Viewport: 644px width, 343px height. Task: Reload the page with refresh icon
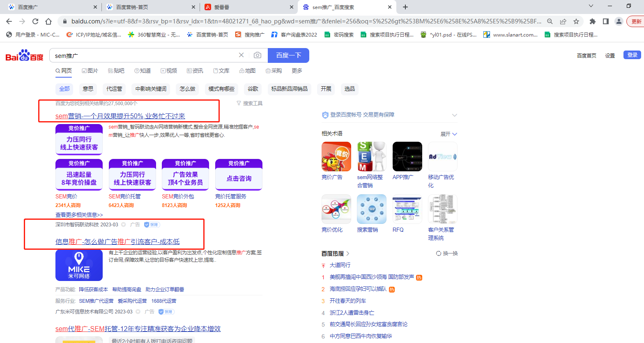point(35,21)
